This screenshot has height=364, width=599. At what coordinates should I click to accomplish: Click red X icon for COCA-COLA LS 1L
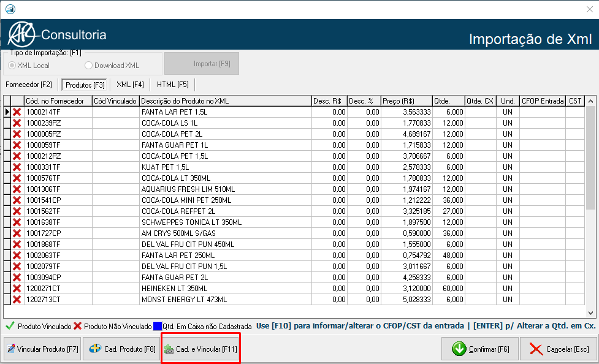coord(17,123)
